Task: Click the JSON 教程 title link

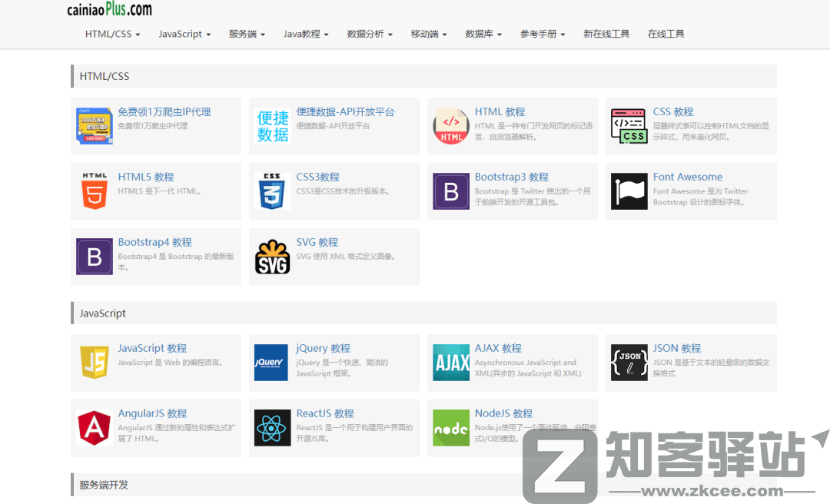Action: tap(676, 348)
